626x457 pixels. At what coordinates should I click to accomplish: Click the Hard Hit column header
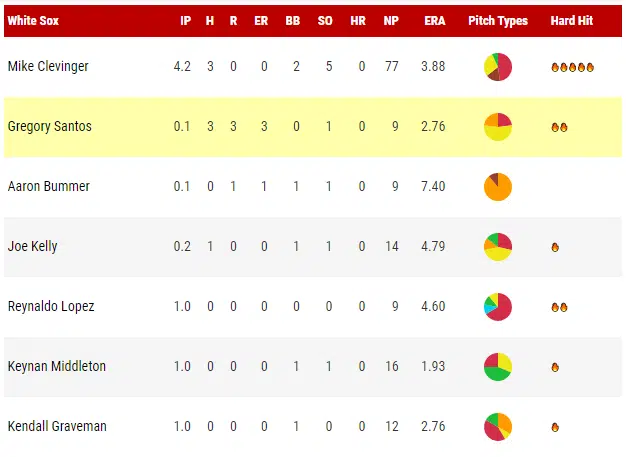(572, 21)
